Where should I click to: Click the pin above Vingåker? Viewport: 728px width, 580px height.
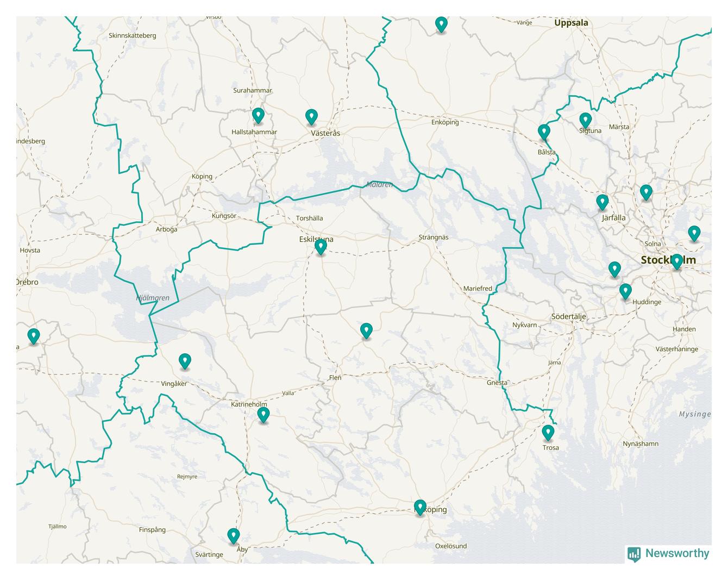[x=185, y=361]
